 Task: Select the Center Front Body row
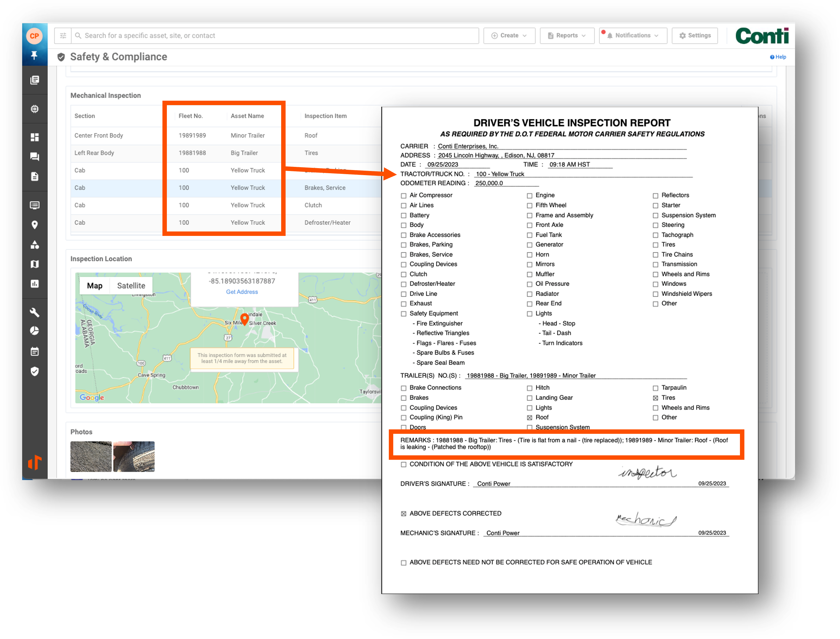pyautogui.click(x=226, y=136)
